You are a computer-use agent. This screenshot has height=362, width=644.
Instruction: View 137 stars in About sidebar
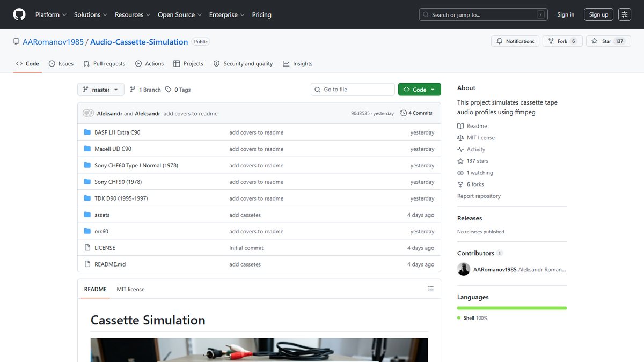(473, 161)
